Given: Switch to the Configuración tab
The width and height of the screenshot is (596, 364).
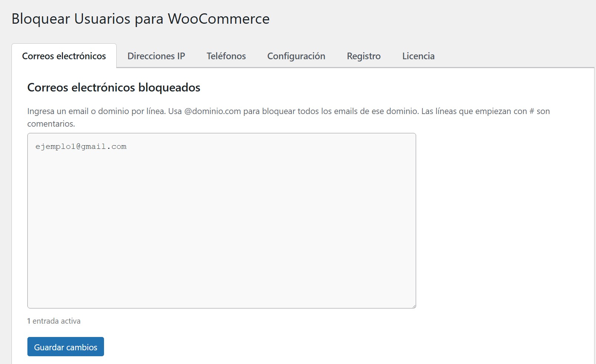Looking at the screenshot, I should point(296,56).
